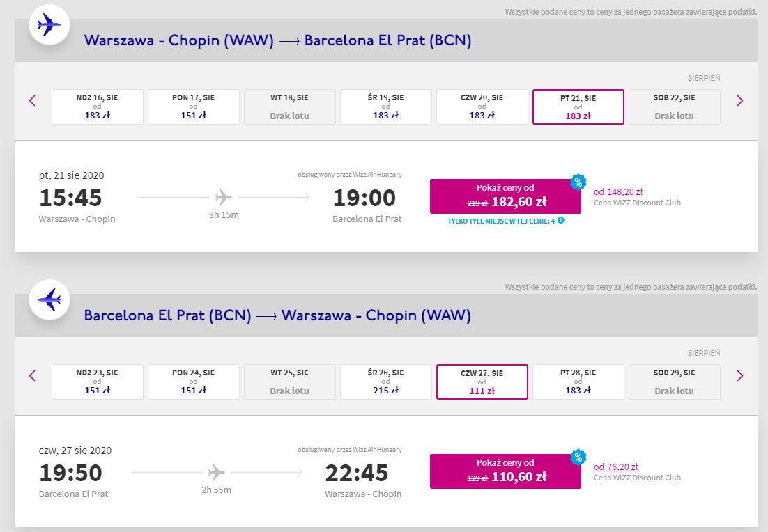Show previous return dates with left arrow

(x=32, y=375)
